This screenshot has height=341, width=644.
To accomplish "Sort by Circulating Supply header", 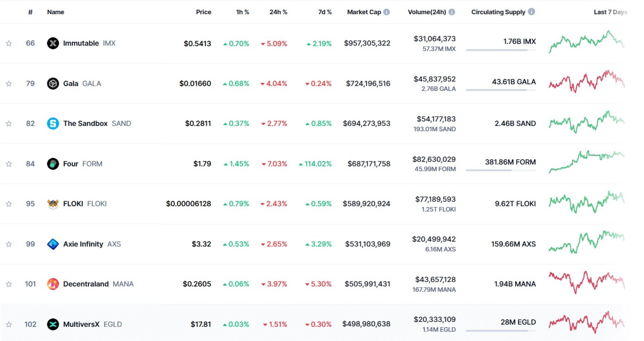I will click(498, 12).
